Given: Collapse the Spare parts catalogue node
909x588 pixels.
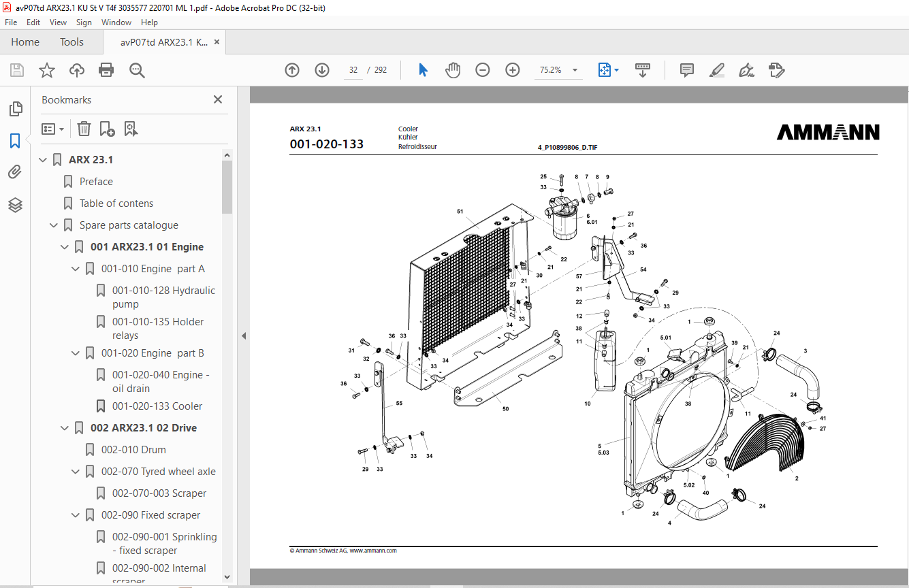Looking at the screenshot, I should (x=54, y=225).
